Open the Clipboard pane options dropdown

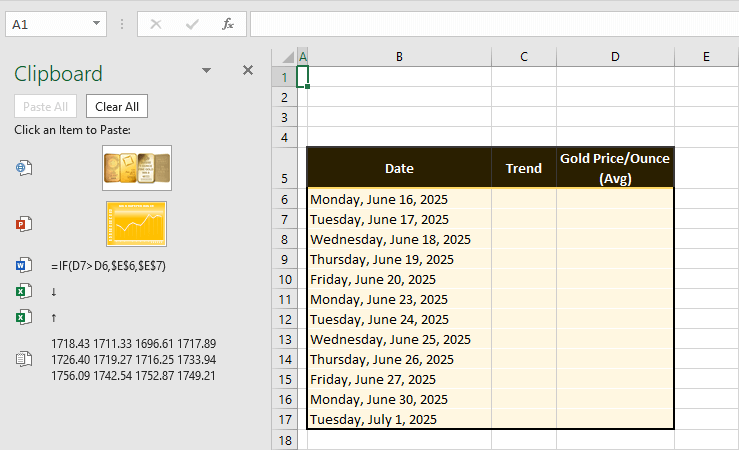(206, 71)
